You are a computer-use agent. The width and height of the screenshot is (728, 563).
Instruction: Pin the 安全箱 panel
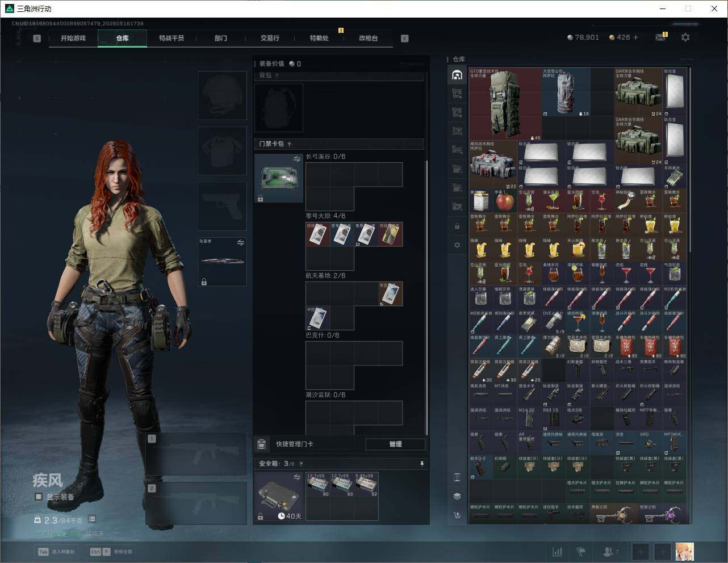click(x=421, y=464)
